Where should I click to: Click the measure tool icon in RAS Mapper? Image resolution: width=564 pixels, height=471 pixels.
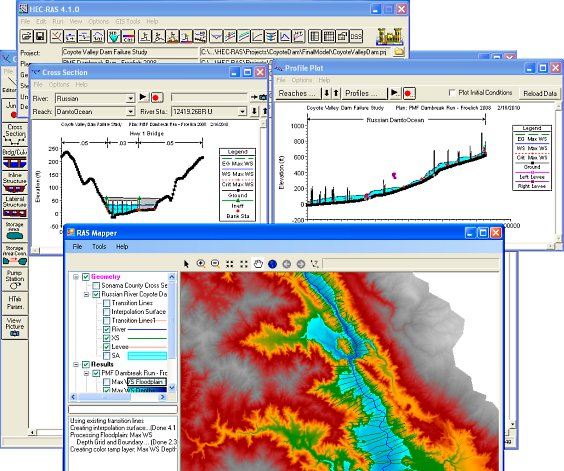315,264
